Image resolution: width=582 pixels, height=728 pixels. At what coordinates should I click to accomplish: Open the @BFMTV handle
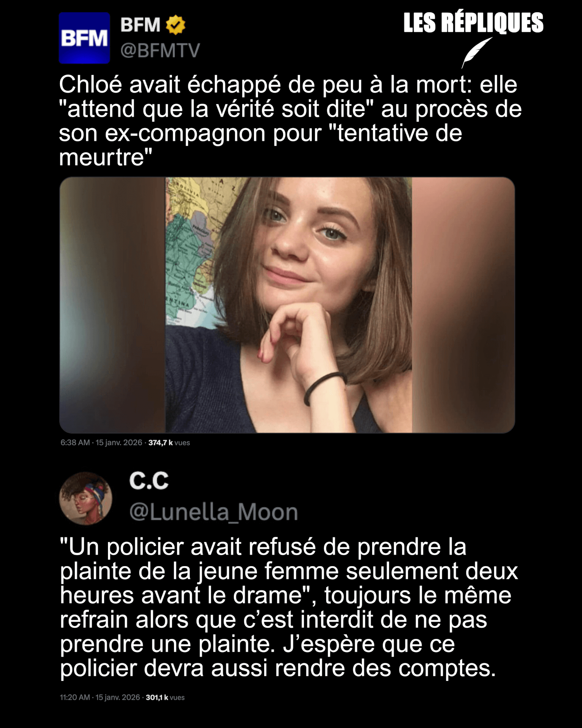click(160, 50)
